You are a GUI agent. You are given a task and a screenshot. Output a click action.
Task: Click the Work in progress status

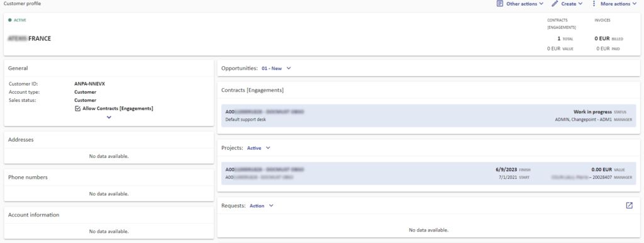[592, 112]
